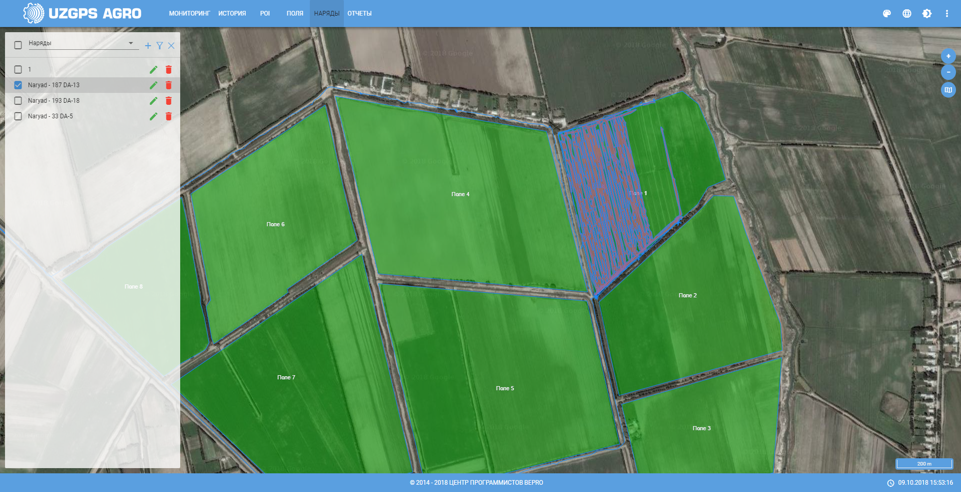
Task: Toggle the brightness mode icon
Action: (927, 14)
